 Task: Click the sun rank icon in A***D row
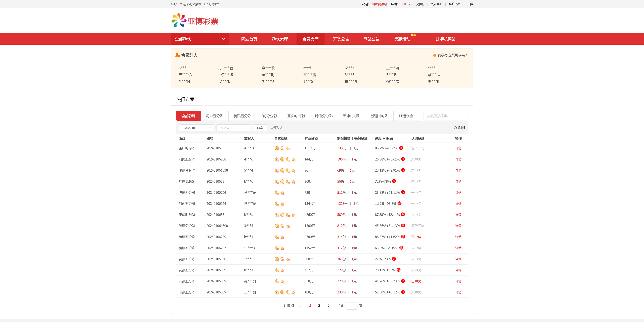click(x=277, y=148)
